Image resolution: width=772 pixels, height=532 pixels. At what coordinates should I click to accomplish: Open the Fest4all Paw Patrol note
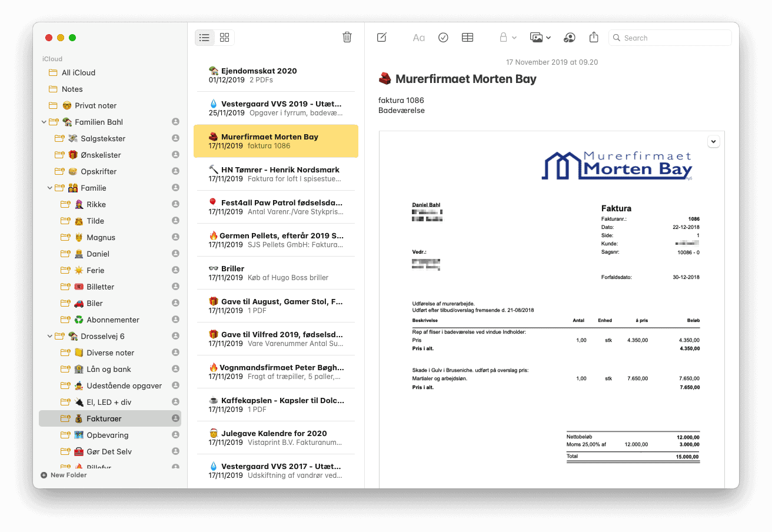point(276,207)
